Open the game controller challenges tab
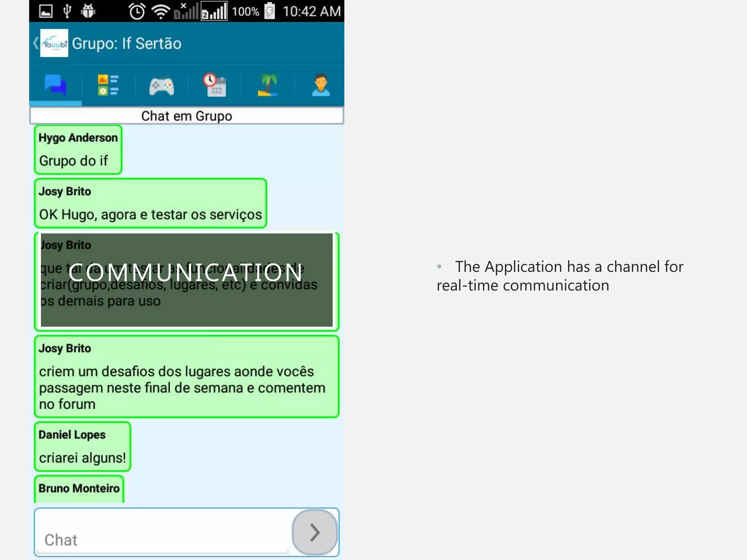This screenshot has width=747, height=560. (162, 86)
